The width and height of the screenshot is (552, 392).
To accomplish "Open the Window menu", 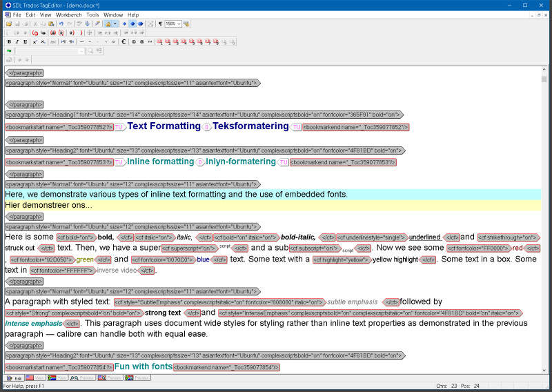I will tap(113, 14).
